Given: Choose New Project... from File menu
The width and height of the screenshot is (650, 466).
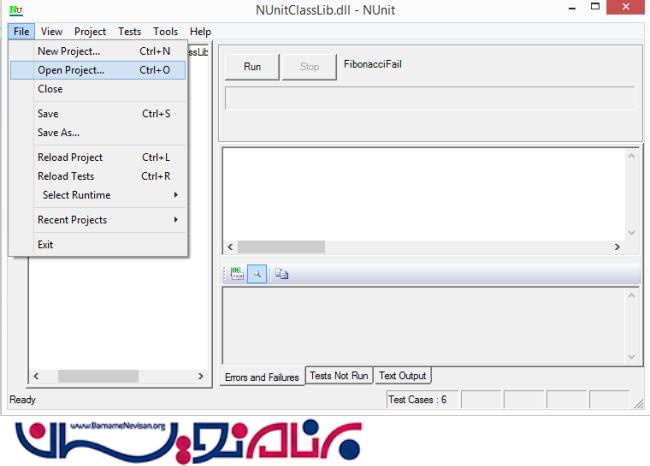Looking at the screenshot, I should pyautogui.click(x=98, y=51).
